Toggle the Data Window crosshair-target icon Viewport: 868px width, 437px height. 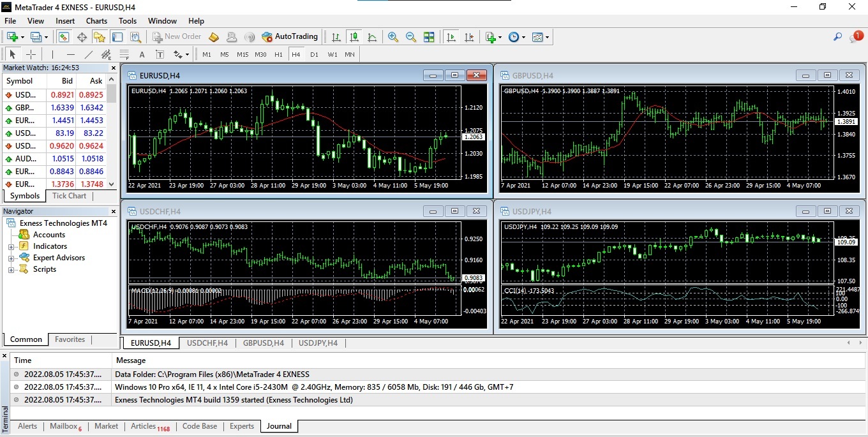[x=82, y=37]
